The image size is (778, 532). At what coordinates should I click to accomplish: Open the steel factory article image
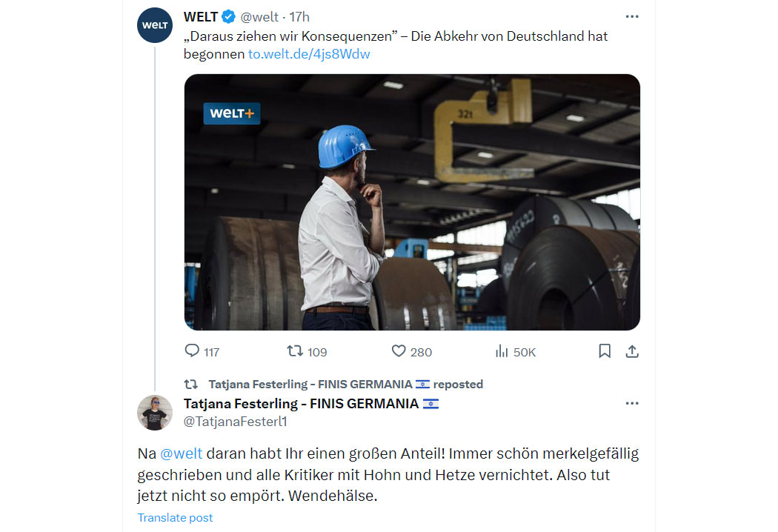412,202
